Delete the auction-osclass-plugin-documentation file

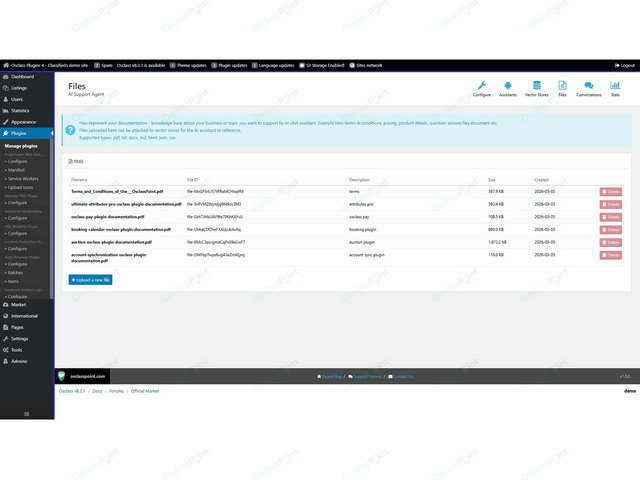tap(611, 242)
